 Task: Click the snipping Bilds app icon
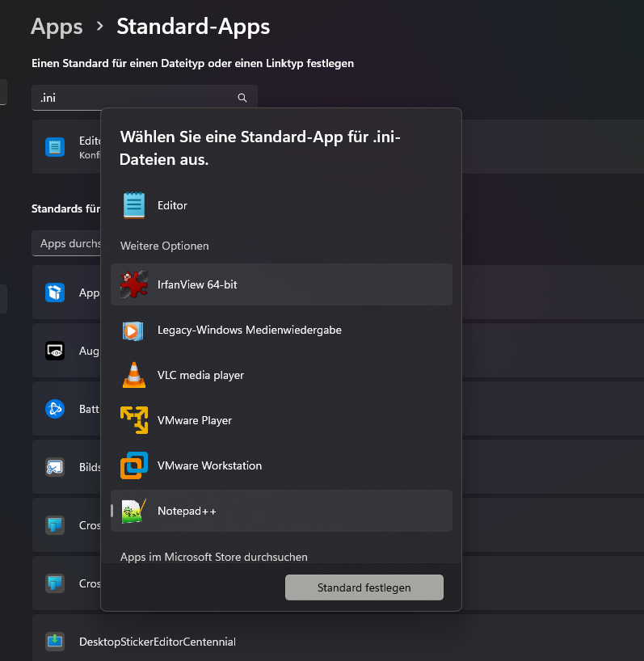click(55, 467)
